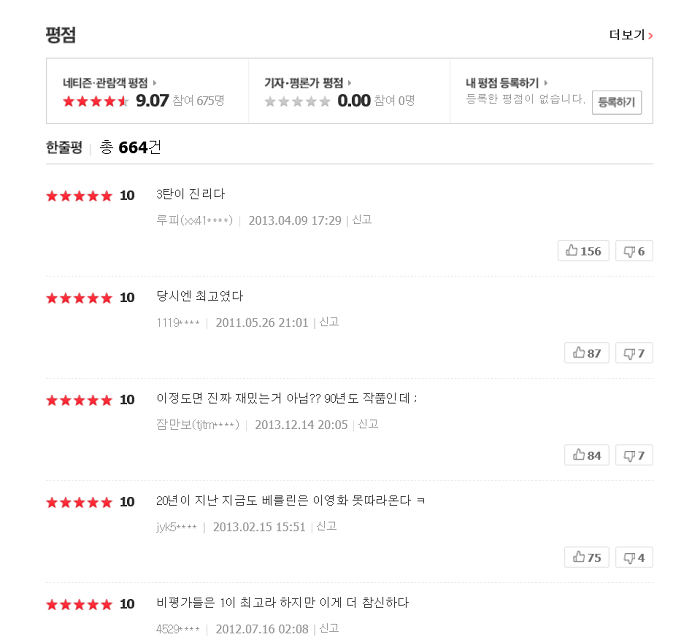Like the review with 84 thumbs up

coord(587,455)
